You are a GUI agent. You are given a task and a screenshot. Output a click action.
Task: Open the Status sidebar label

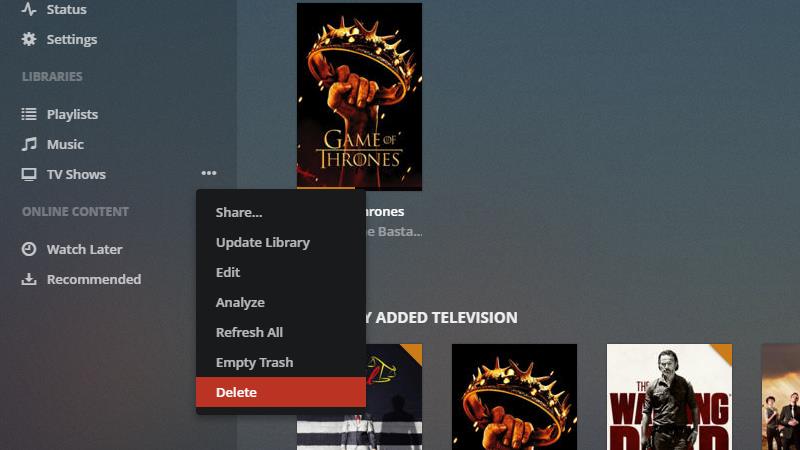(66, 9)
